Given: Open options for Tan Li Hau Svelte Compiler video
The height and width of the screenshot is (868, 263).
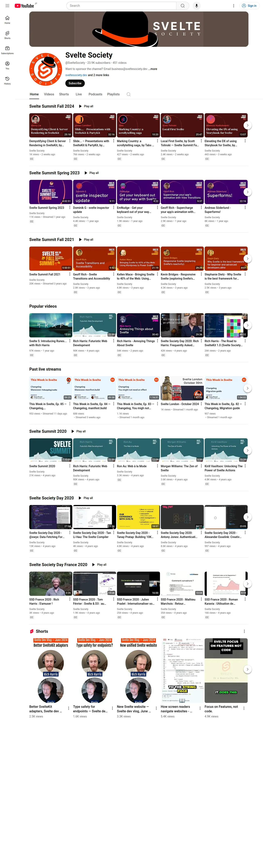Looking at the screenshot, I should tap(114, 533).
